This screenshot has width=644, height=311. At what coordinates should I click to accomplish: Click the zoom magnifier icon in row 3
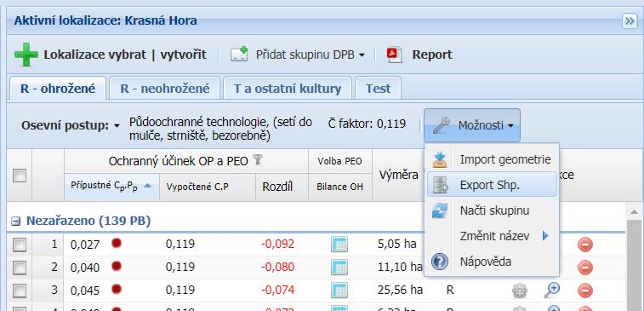coord(551,290)
